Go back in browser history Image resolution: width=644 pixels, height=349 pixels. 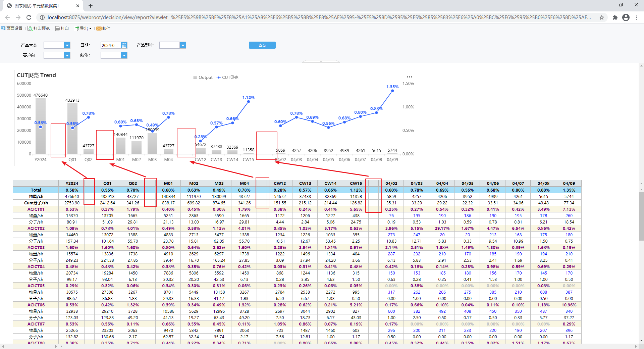pos(7,17)
